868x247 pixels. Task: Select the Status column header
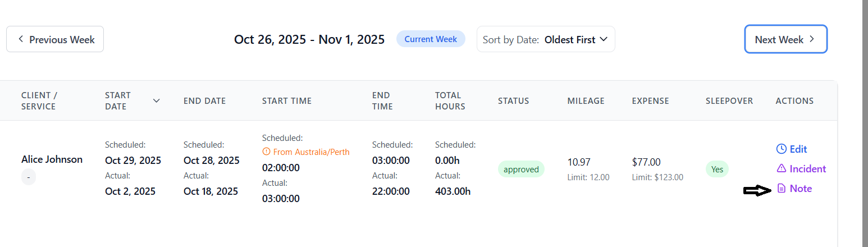(x=513, y=101)
